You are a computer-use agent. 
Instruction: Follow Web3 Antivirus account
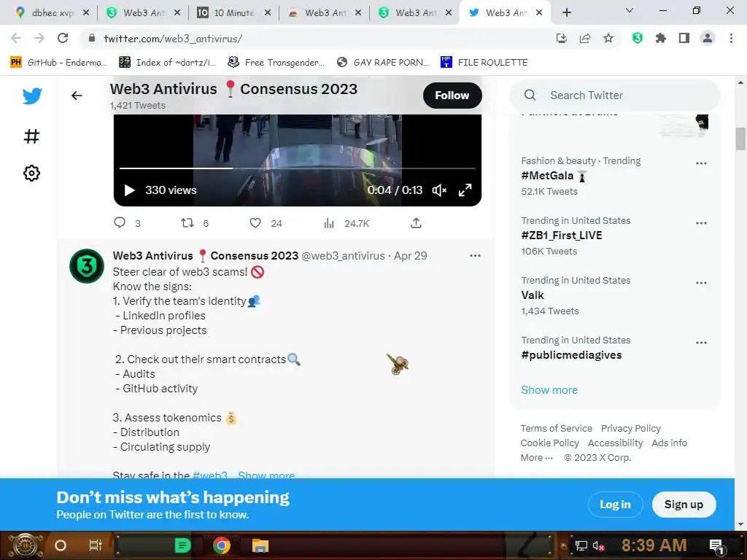point(452,96)
